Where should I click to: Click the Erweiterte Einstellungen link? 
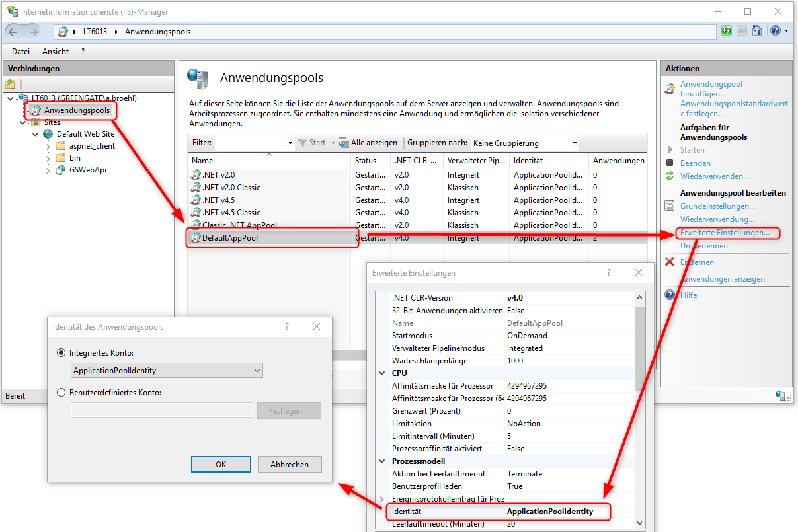[725, 233]
